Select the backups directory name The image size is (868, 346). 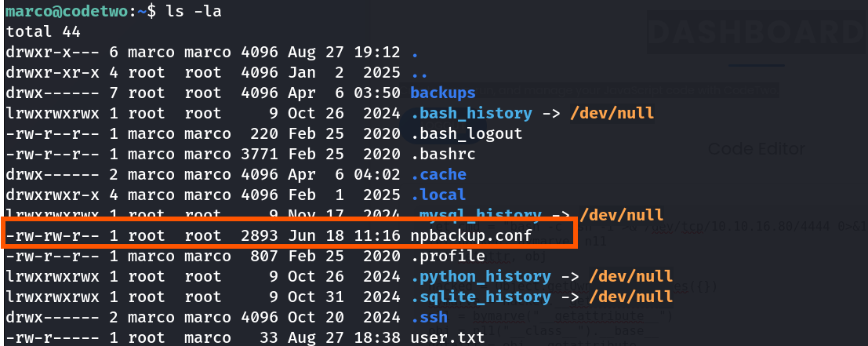coord(443,93)
